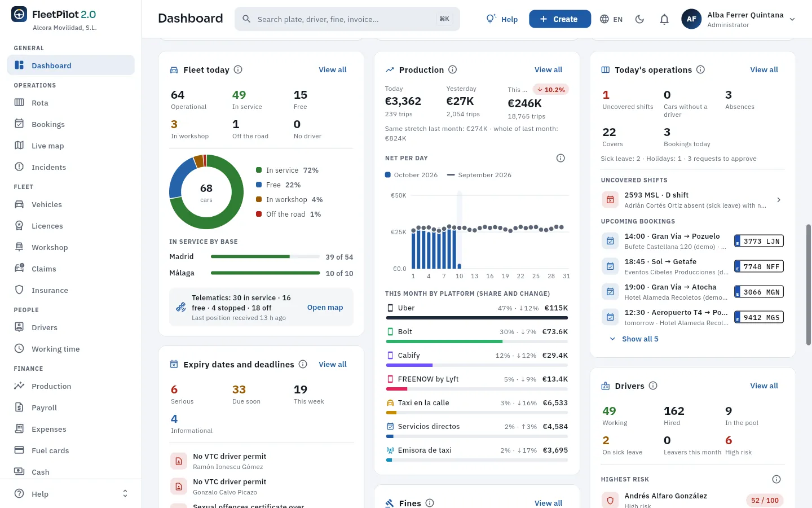
Task: Open the 14:00 Gran Vía booking icon
Action: [x=610, y=241]
